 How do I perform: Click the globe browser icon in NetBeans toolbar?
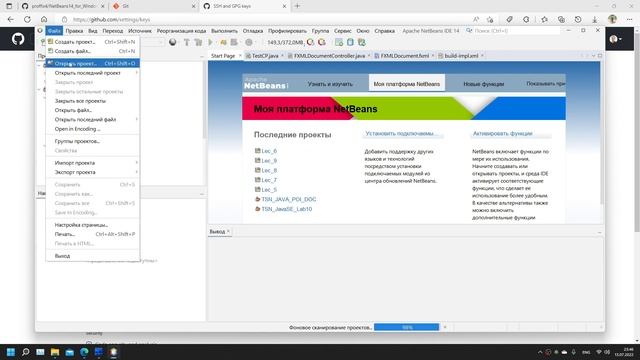tap(173, 42)
